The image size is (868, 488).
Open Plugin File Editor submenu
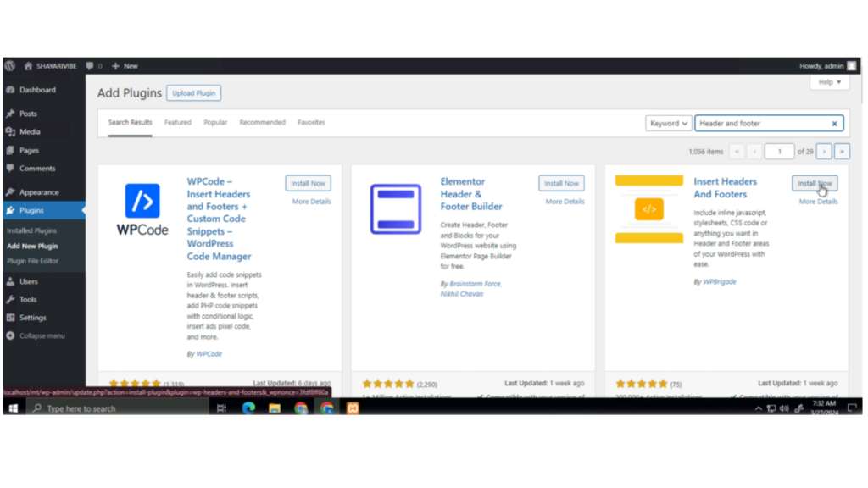click(33, 261)
